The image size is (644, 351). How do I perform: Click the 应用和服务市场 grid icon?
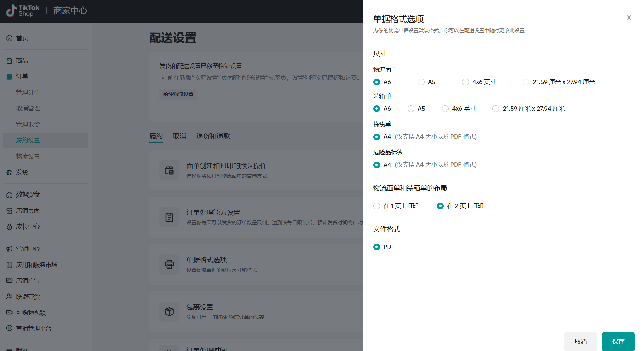tap(9, 265)
